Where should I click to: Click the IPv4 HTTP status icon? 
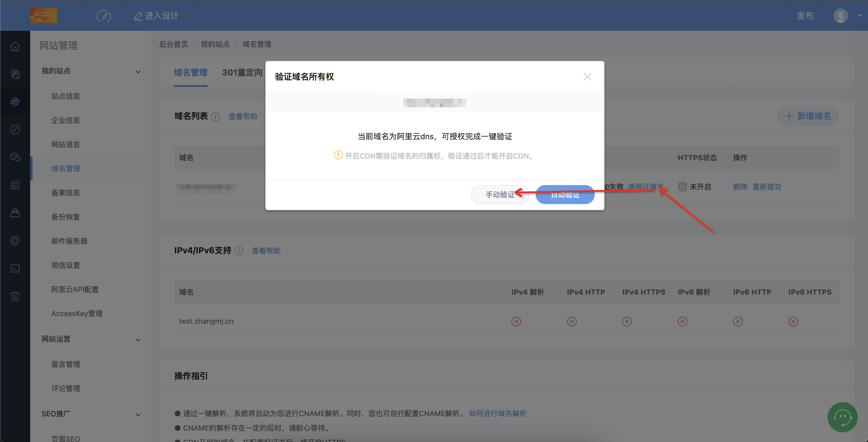[572, 322]
